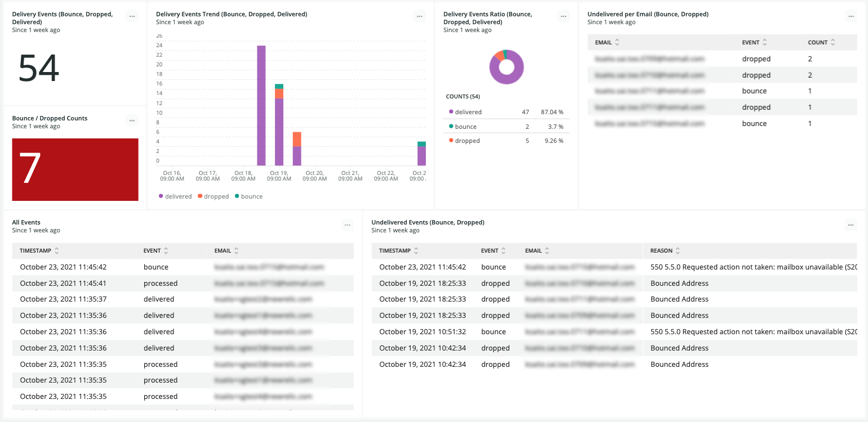Image resolution: width=868 pixels, height=422 pixels.
Task: Open options menu for Undelivered per Email
Action: pyautogui.click(x=851, y=16)
